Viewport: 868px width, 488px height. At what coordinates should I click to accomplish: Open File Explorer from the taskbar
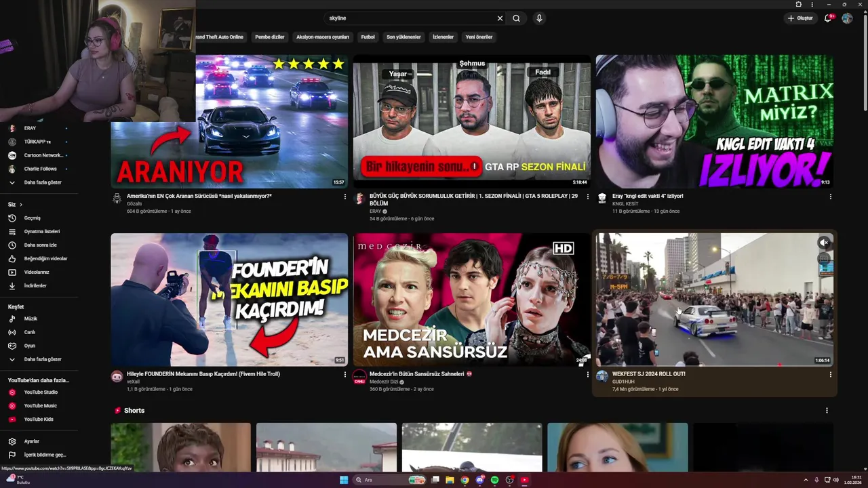click(450, 480)
